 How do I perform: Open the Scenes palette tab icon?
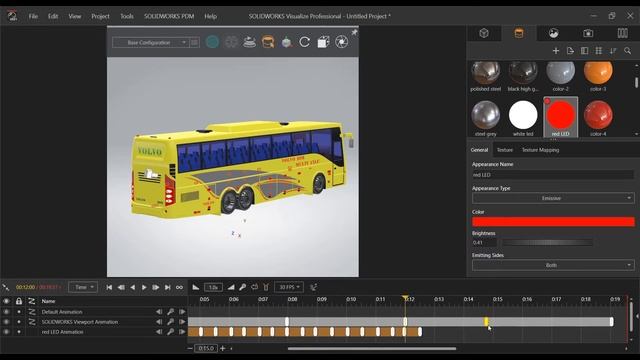pyautogui.click(x=553, y=33)
